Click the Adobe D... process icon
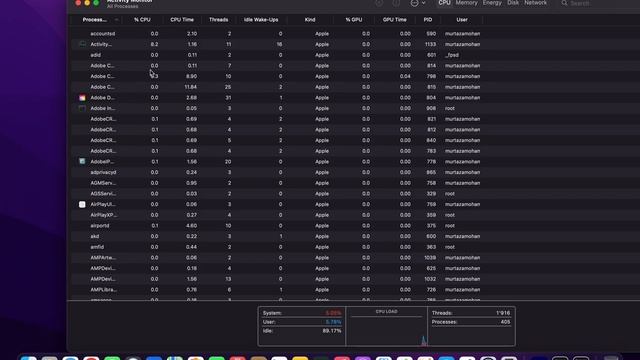640x360 pixels. click(82, 98)
